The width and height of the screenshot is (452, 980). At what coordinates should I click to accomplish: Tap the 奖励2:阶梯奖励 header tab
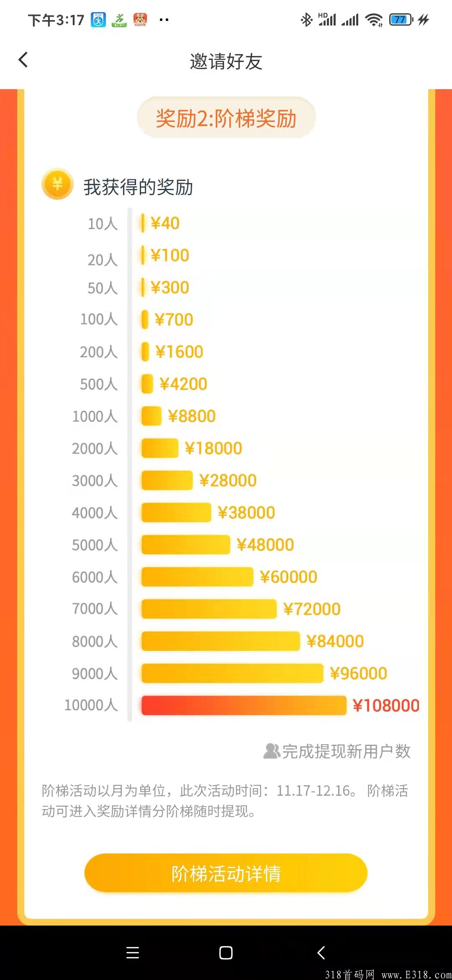(226, 118)
